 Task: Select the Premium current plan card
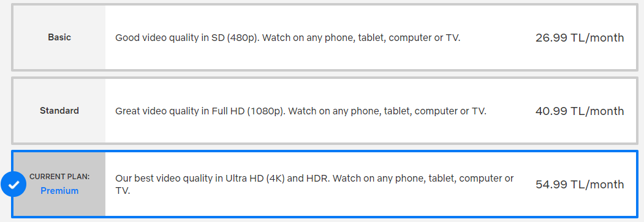click(x=325, y=184)
